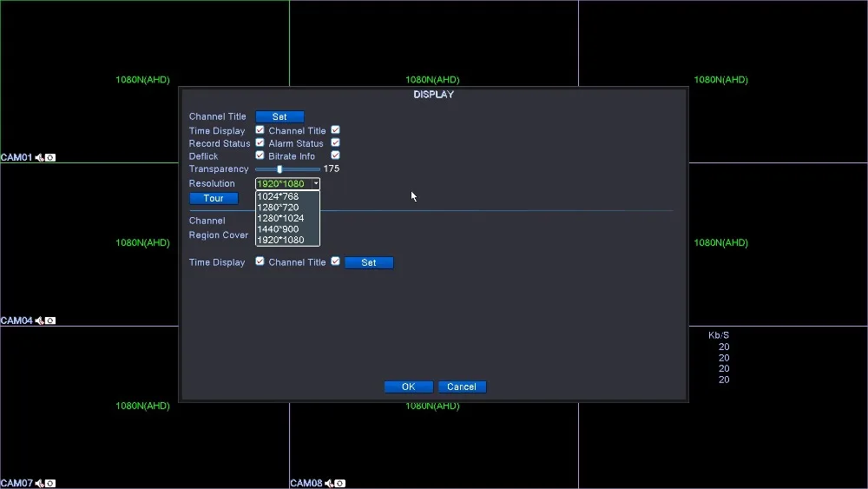The image size is (868, 489).
Task: Click the CAM04 audio speaker icon
Action: point(39,320)
